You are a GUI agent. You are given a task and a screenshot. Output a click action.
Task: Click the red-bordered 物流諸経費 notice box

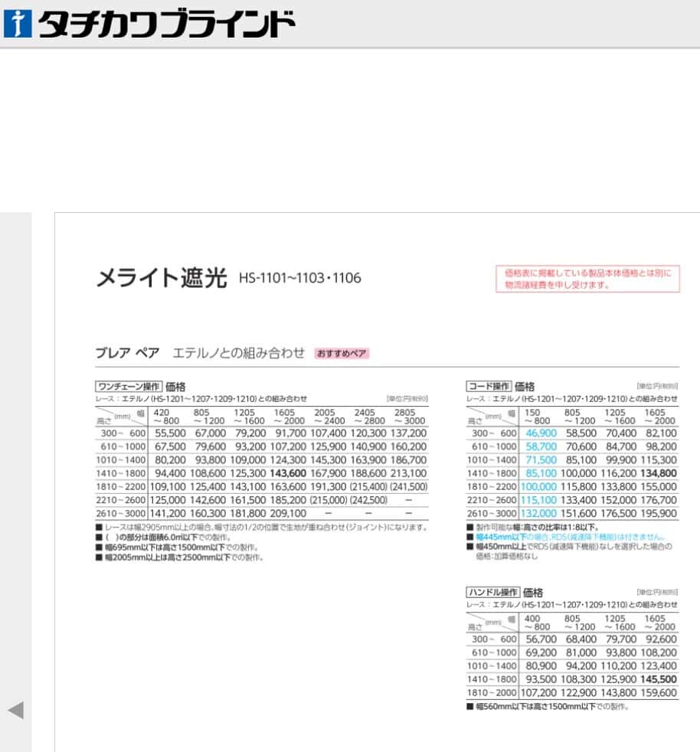click(x=587, y=279)
